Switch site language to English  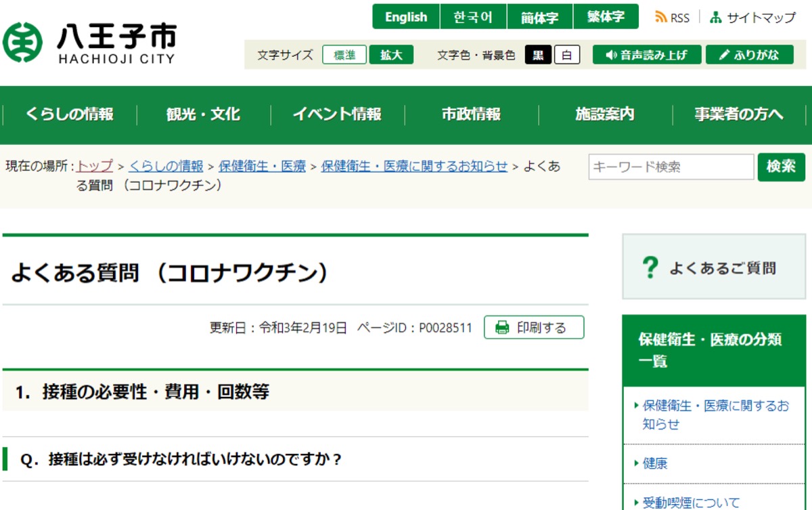406,17
